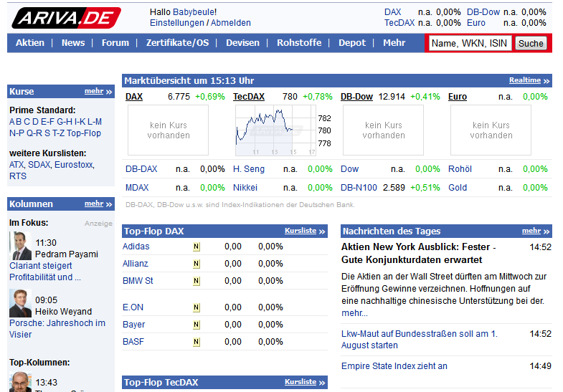
Task: Click the Euro heading in Marktübersicht
Action: [x=457, y=97]
